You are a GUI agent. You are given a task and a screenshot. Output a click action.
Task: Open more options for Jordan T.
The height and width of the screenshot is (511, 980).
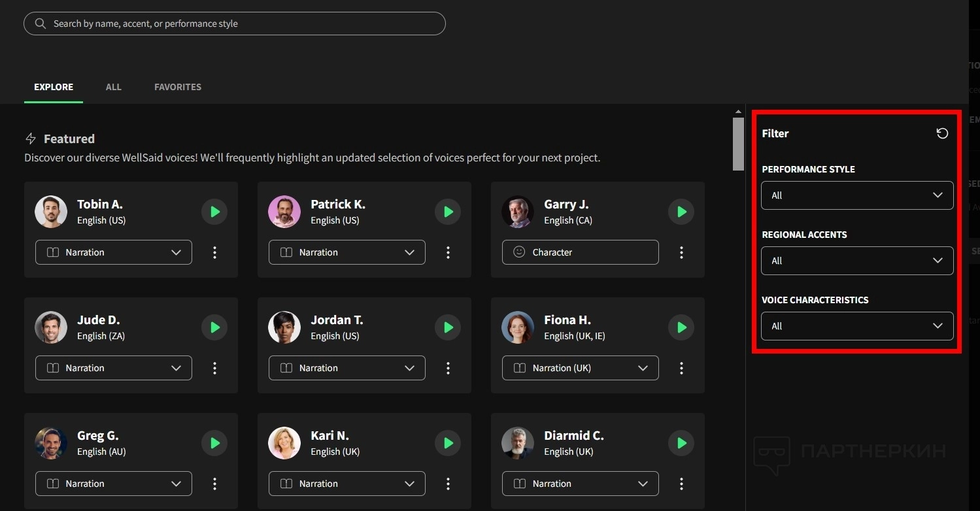(448, 368)
